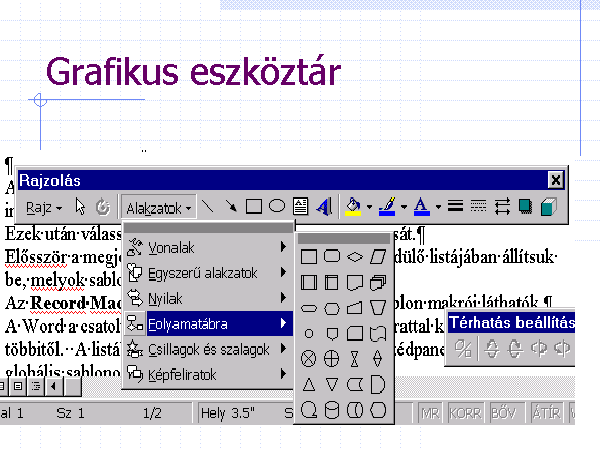This screenshot has width=600, height=450.
Task: Open the Rajz dropdown menu
Action: coord(43,208)
